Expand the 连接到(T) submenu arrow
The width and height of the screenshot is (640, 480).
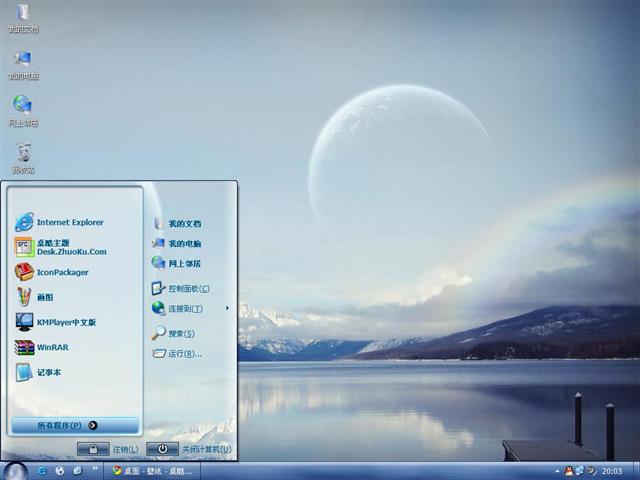tap(227, 308)
